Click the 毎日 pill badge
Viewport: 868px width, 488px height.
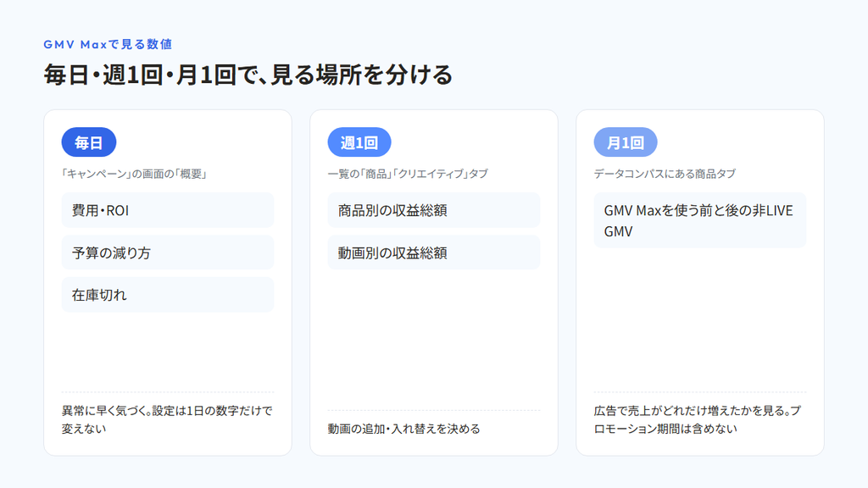click(88, 142)
